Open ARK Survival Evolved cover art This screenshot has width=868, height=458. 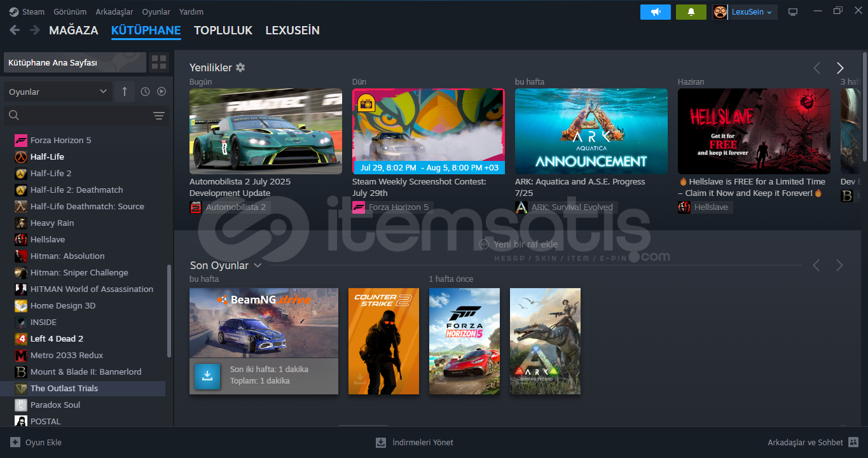(x=545, y=341)
